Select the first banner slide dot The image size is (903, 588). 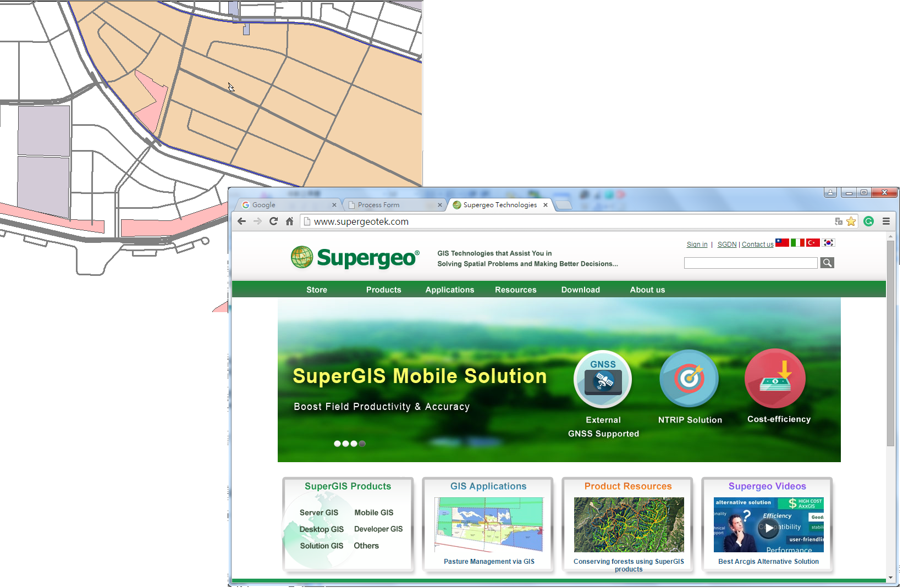pos(337,443)
